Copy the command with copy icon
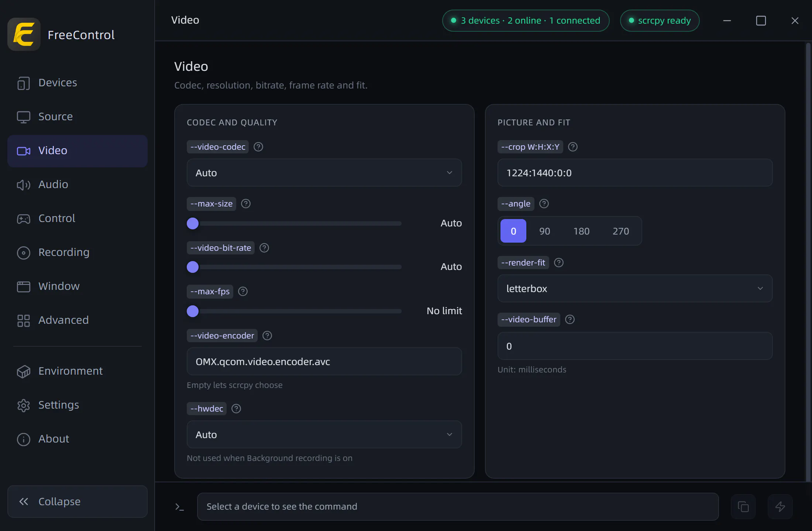 (x=743, y=507)
